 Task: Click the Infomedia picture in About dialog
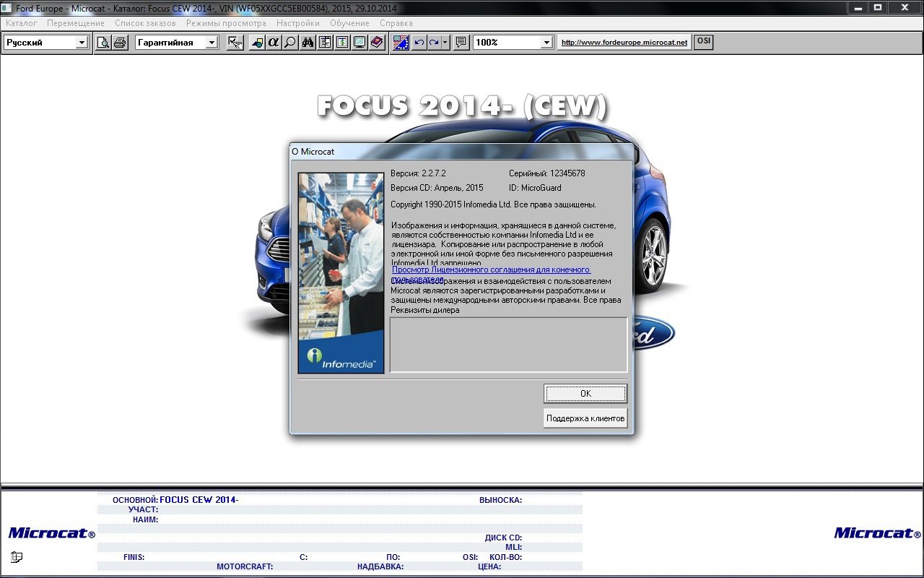(341, 272)
